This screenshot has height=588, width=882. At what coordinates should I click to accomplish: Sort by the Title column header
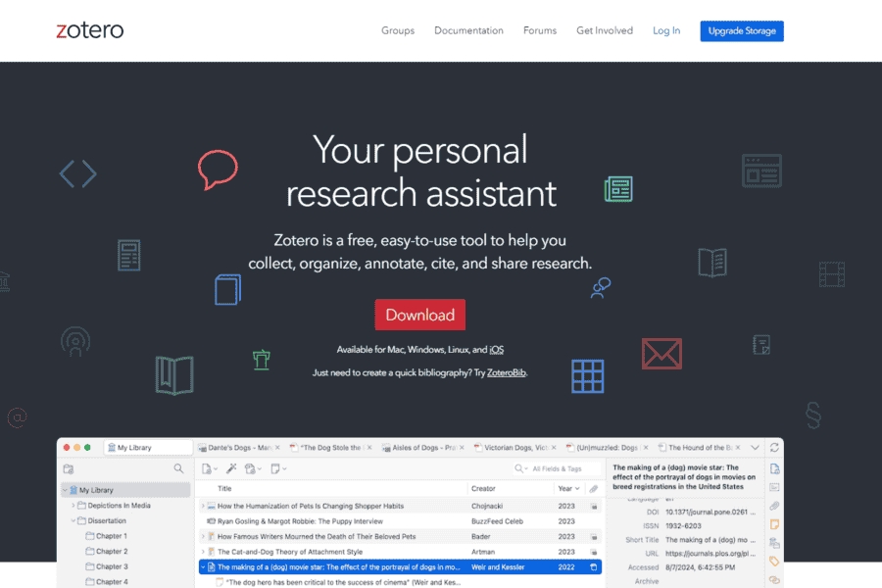pyautogui.click(x=224, y=488)
